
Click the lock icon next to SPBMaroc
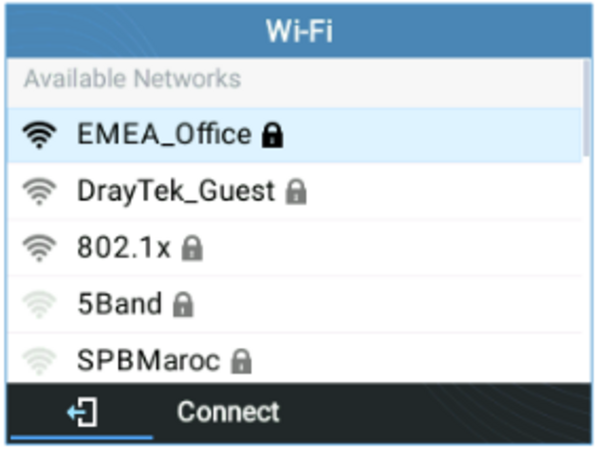click(x=240, y=361)
